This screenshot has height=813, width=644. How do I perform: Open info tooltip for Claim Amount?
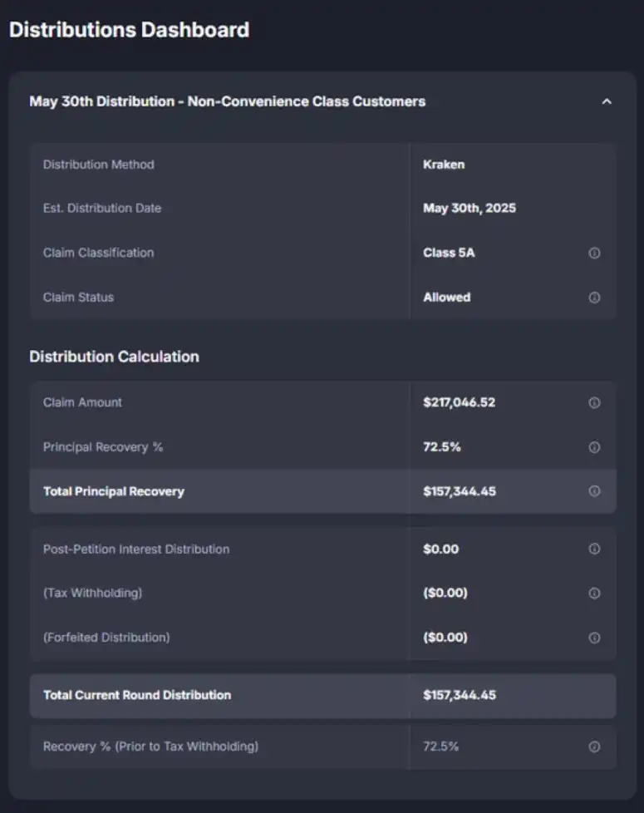pyautogui.click(x=594, y=403)
